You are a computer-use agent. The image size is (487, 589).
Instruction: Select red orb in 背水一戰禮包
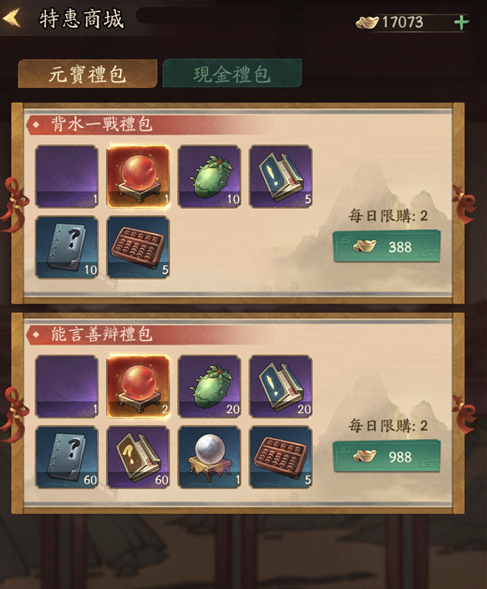138,177
